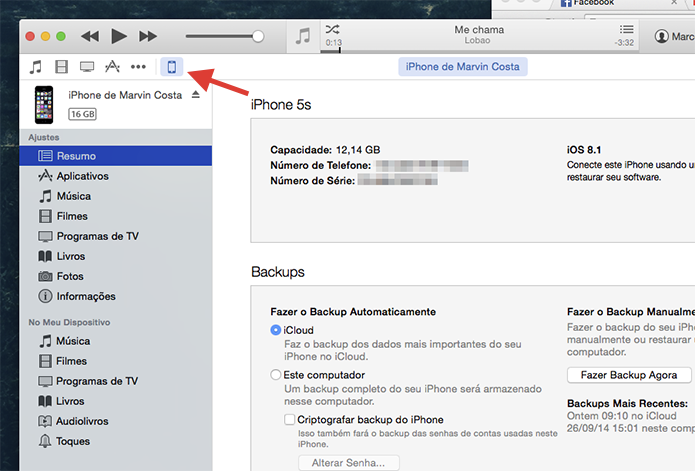Select Este computador backup option
Image resolution: width=695 pixels, height=471 pixels.
tap(275, 375)
